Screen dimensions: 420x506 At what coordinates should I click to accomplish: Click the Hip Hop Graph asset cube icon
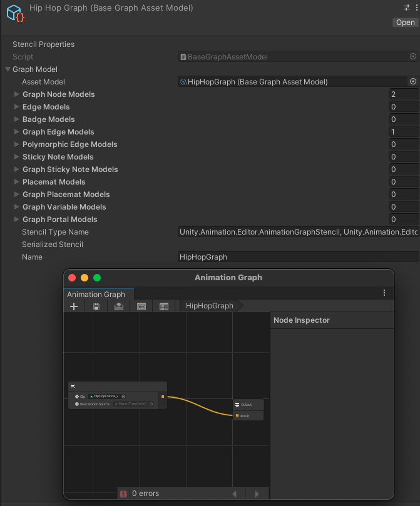pyautogui.click(x=15, y=13)
